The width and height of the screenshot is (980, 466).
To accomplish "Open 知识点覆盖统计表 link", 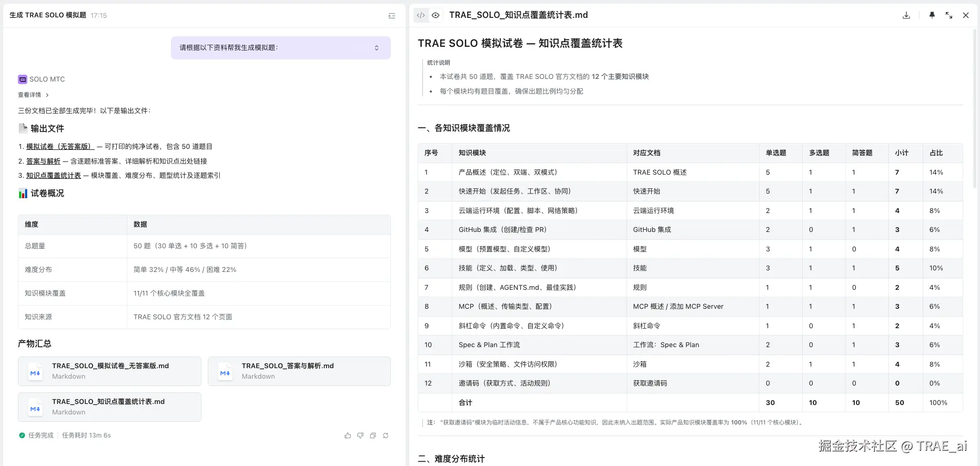I will (x=54, y=176).
